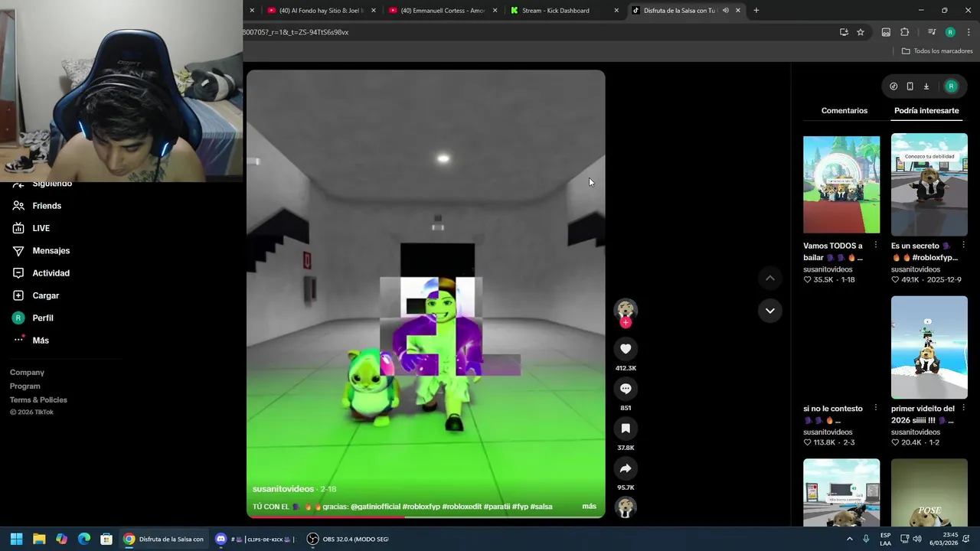This screenshot has height=551, width=980.
Task: Click the #salsa hashtag in caption
Action: tap(541, 507)
